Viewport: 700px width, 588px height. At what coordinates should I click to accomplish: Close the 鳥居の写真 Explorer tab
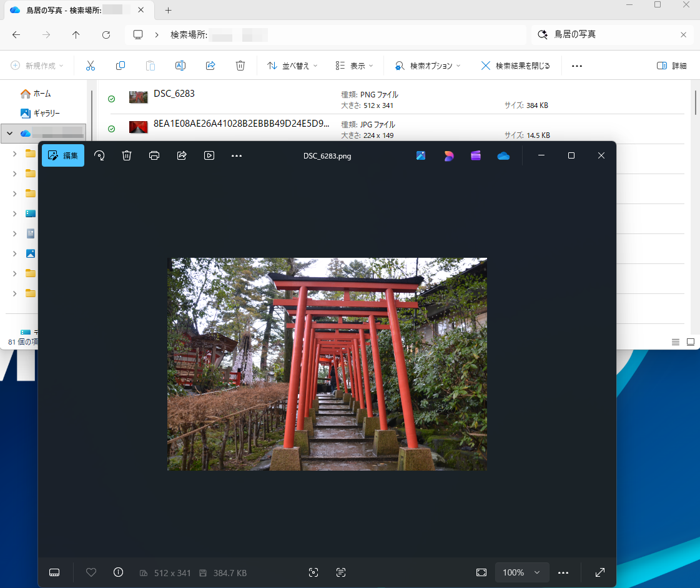pos(141,10)
